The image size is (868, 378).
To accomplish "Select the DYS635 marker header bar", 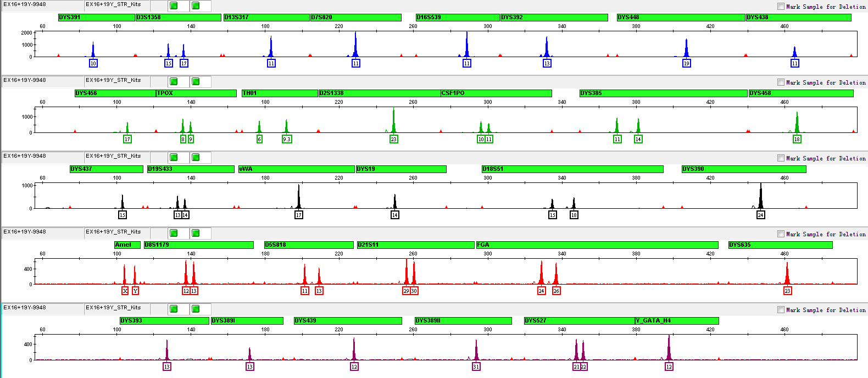I will (781, 245).
